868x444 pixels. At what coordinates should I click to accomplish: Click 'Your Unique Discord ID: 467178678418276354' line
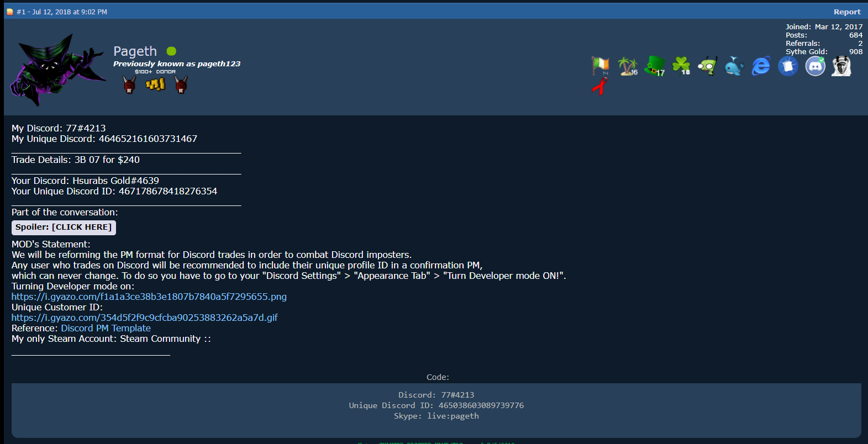(114, 191)
